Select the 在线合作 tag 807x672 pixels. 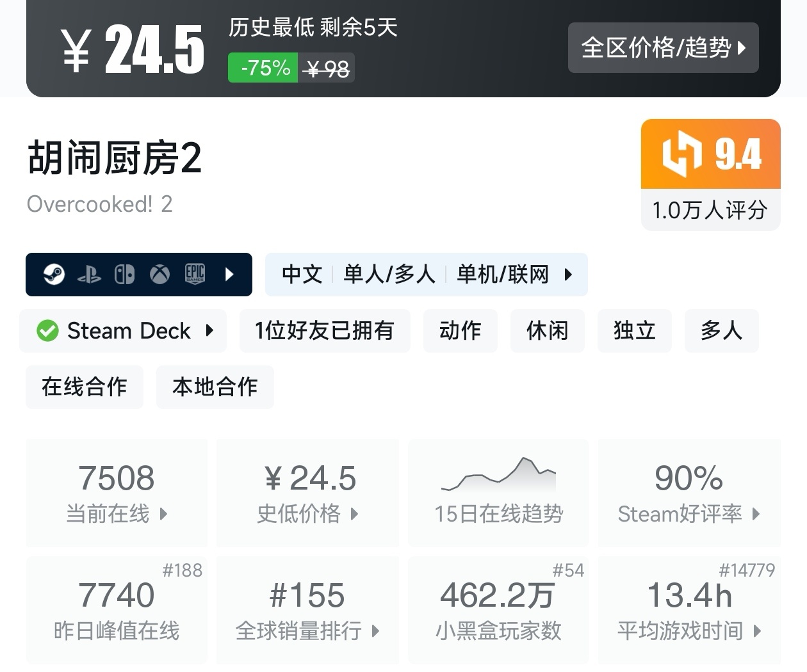[85, 387]
